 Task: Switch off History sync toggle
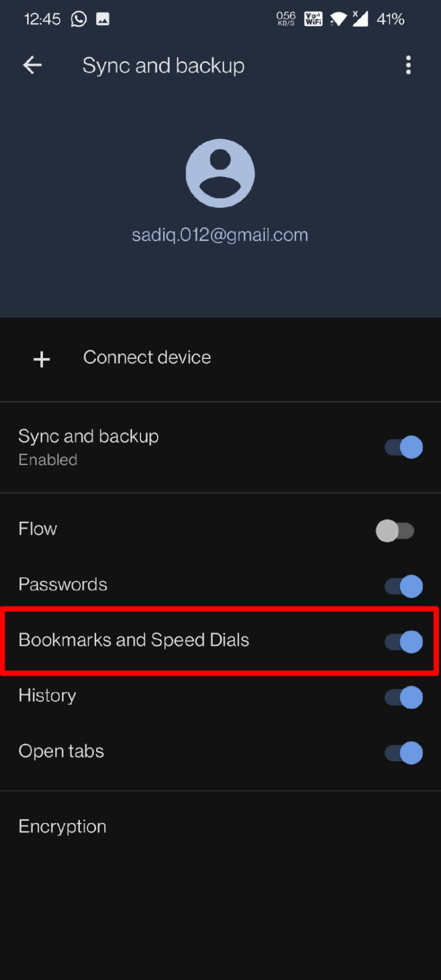(403, 697)
